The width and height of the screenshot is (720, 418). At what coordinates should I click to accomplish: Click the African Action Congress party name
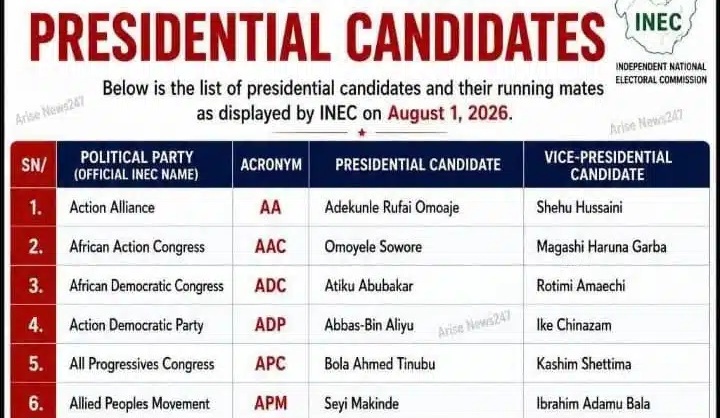(x=137, y=247)
